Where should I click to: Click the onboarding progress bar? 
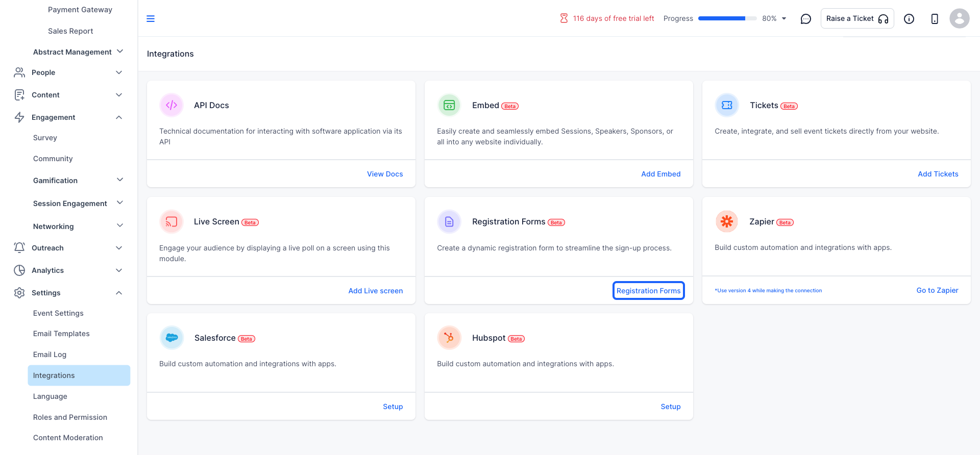pyautogui.click(x=727, y=18)
